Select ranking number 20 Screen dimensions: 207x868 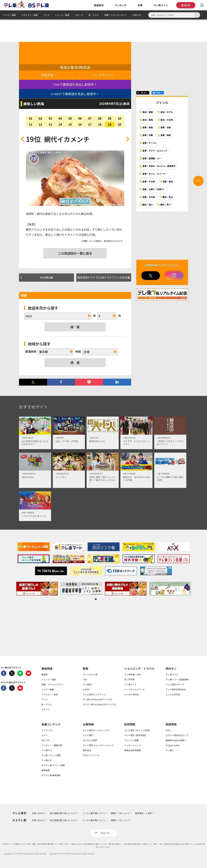coord(119,125)
